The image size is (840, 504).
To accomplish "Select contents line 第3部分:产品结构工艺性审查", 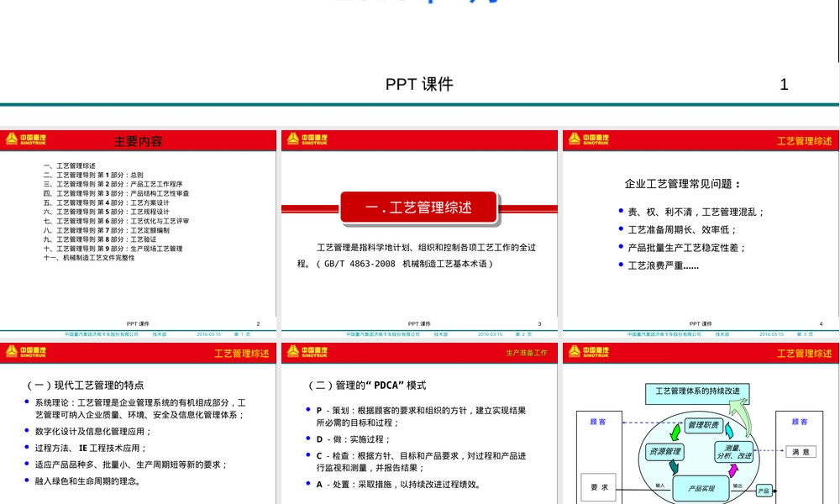I will click(x=116, y=193).
